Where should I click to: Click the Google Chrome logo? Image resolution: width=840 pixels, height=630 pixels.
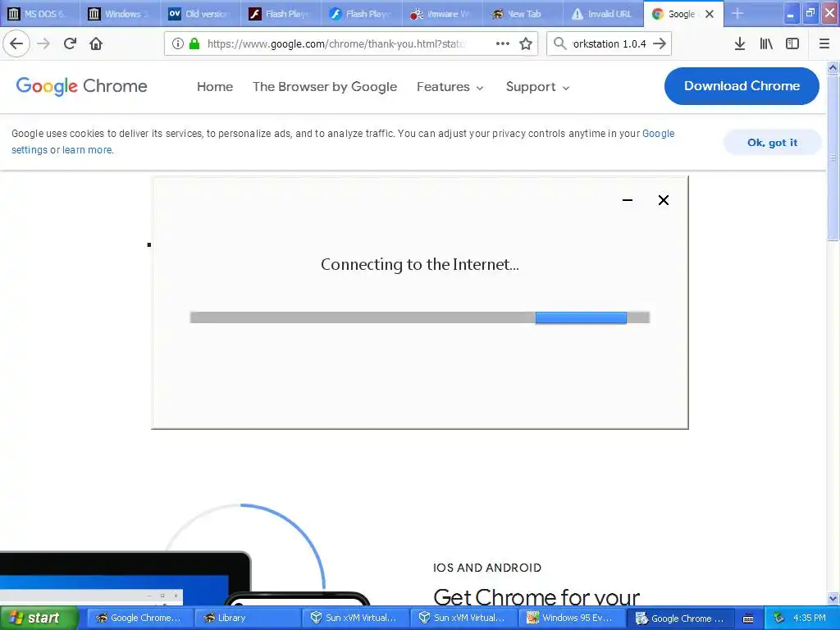coord(81,86)
